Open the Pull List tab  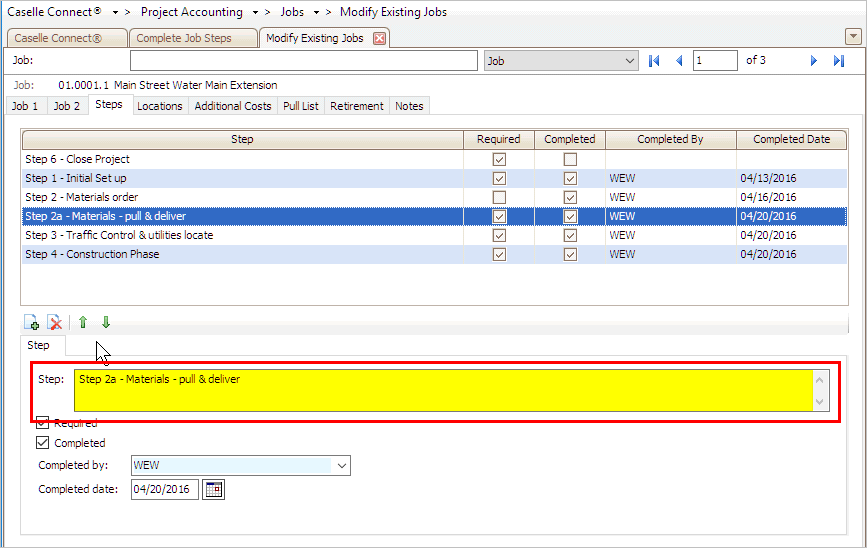pos(301,106)
